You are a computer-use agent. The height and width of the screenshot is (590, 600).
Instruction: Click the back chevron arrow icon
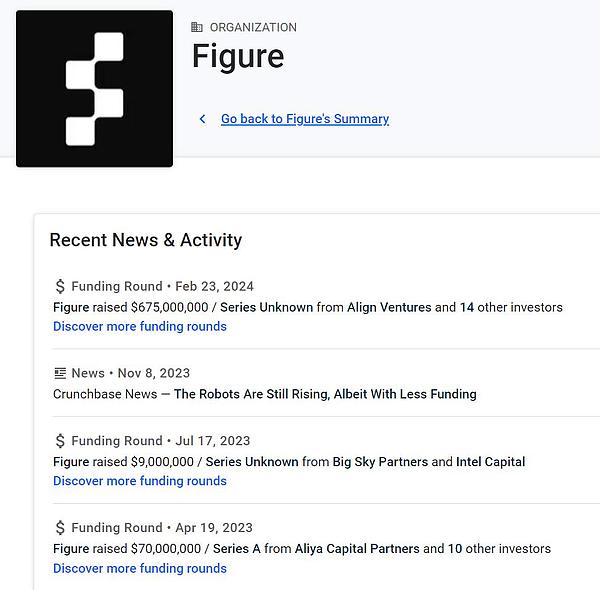202,119
